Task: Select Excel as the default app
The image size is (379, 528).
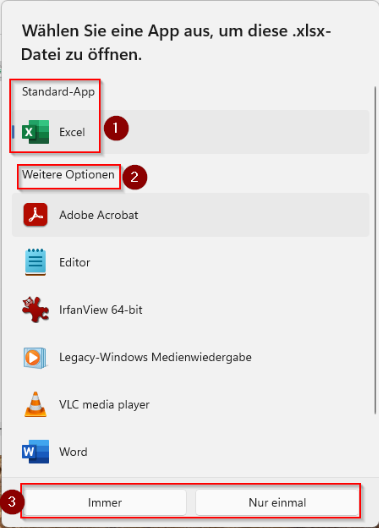Action: tap(191, 132)
